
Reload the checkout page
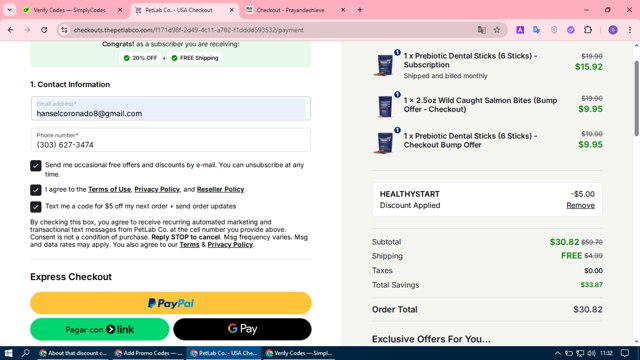(44, 30)
